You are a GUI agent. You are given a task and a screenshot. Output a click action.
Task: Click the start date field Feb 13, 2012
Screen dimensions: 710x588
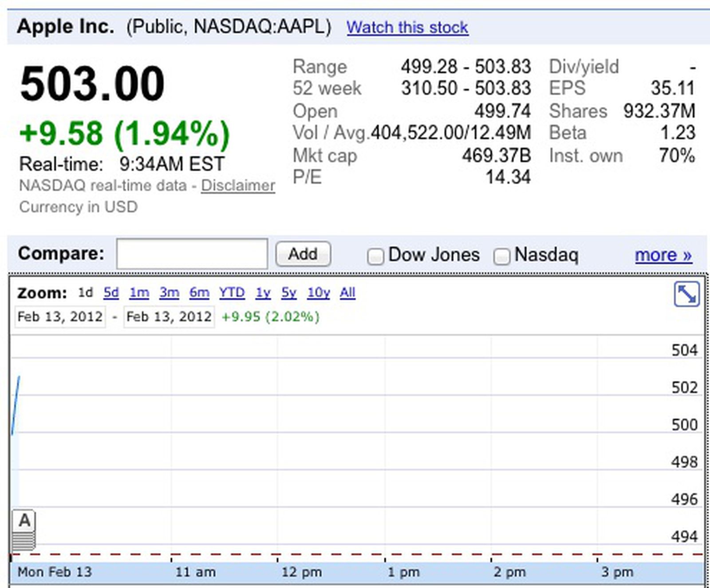60,317
